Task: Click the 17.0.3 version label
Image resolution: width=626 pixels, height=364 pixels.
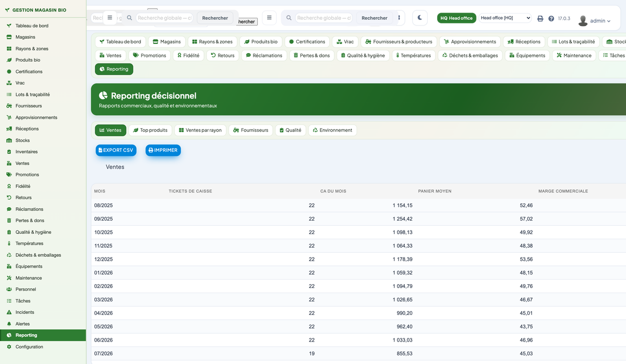Action: click(x=564, y=18)
